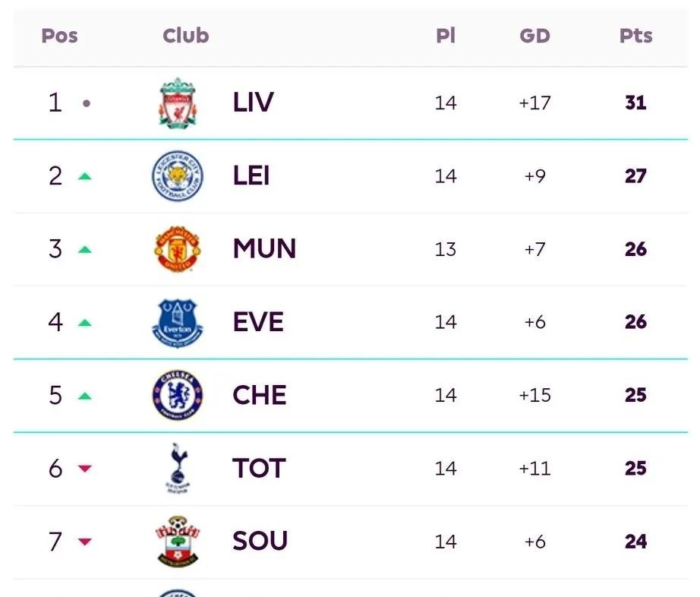The height and width of the screenshot is (597, 700).
Task: Select the CHE team name
Action: tap(260, 395)
